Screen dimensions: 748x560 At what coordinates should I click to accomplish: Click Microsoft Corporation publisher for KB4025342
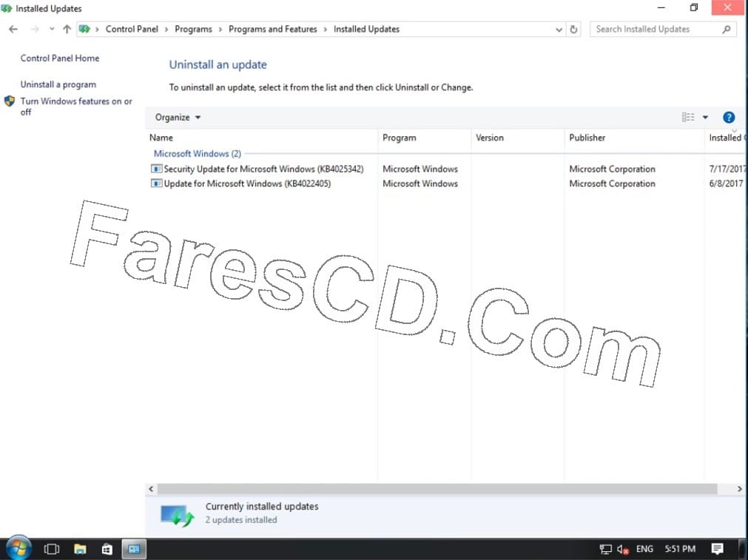point(612,169)
